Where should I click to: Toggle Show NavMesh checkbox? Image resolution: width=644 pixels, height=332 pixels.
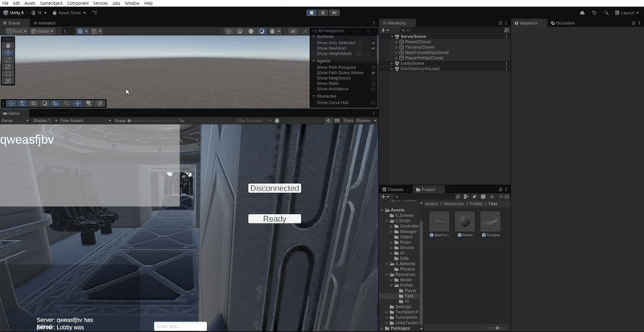pos(374,48)
